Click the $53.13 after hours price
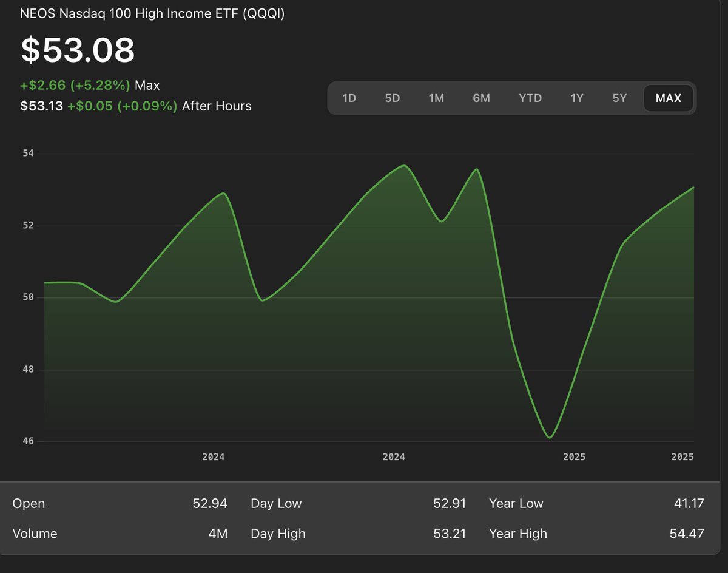This screenshot has height=573, width=728. (x=41, y=106)
